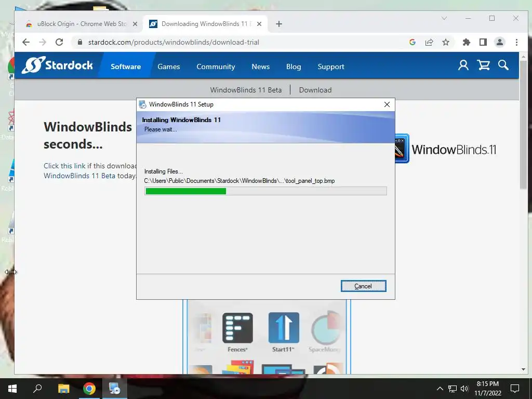This screenshot has height=399, width=532.
Task: Open the notification center icon
Action: [x=515, y=389]
